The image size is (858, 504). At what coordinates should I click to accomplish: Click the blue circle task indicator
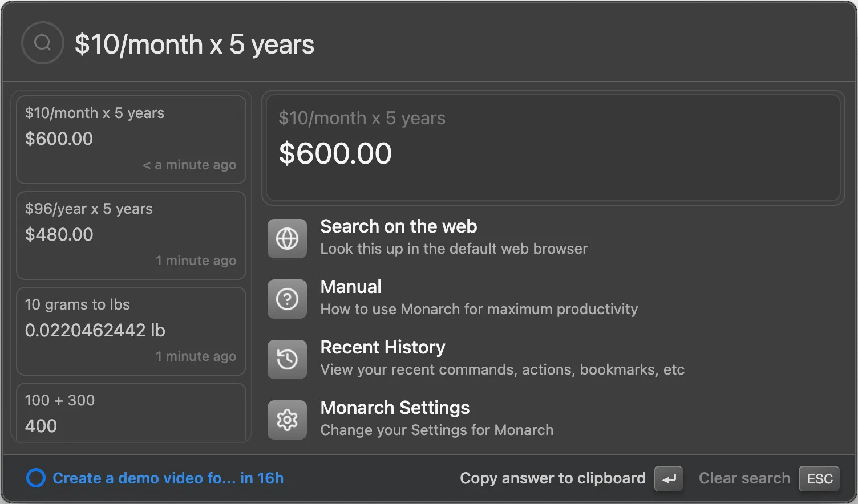point(35,478)
